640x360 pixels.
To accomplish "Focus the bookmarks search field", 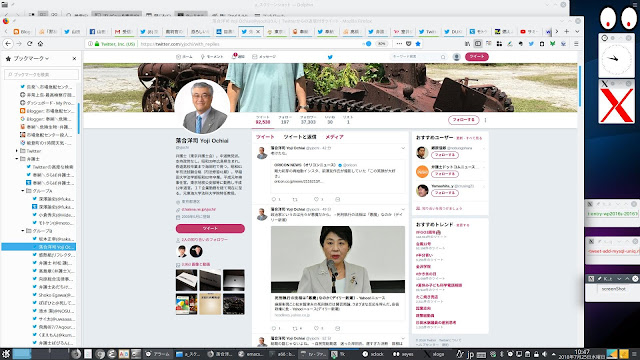I will [x=41, y=74].
